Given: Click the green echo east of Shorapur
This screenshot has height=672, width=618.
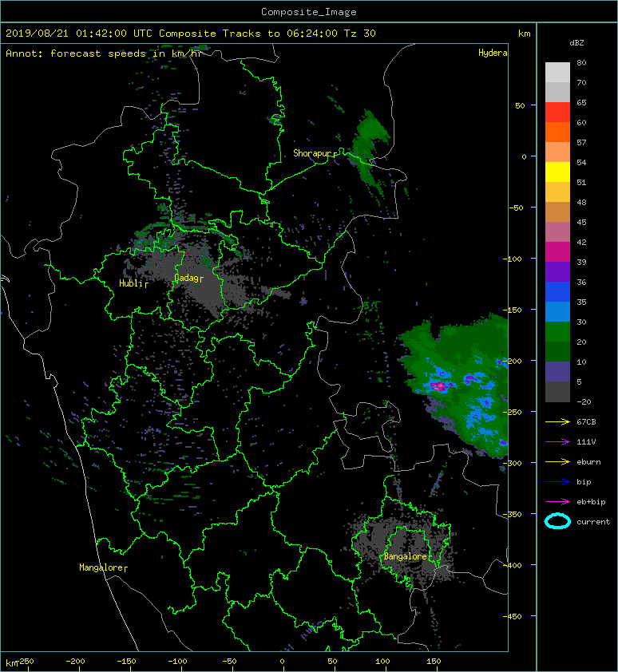Looking at the screenshot, I should 368,146.
